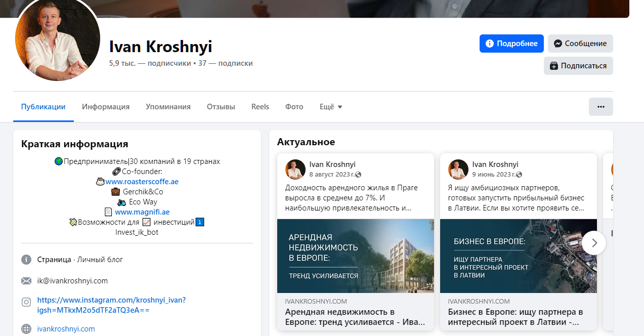The width and height of the screenshot is (644, 336).
Task: Click the 5,9 тыс. подписчики count
Action: (150, 63)
